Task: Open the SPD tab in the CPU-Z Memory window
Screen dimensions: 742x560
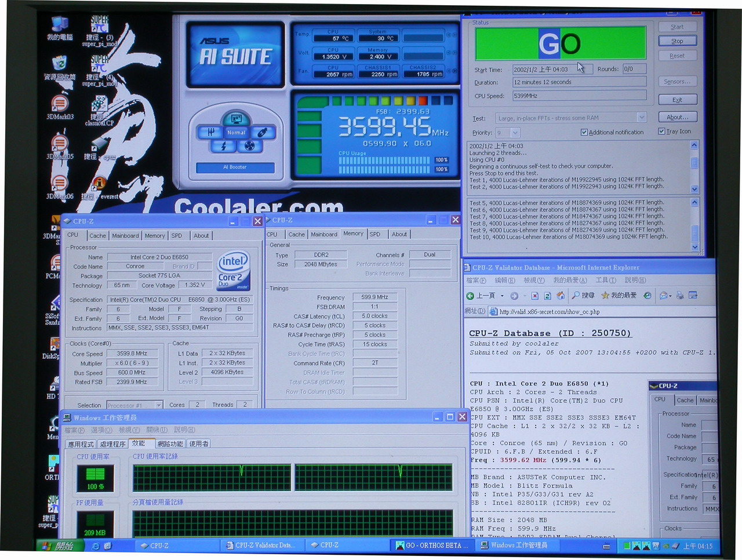Action: (x=375, y=234)
